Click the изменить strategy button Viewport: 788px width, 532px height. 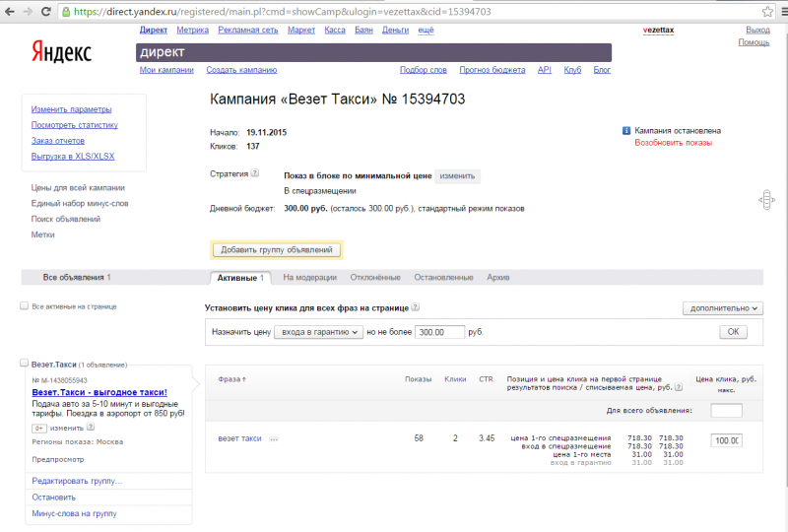[457, 176]
